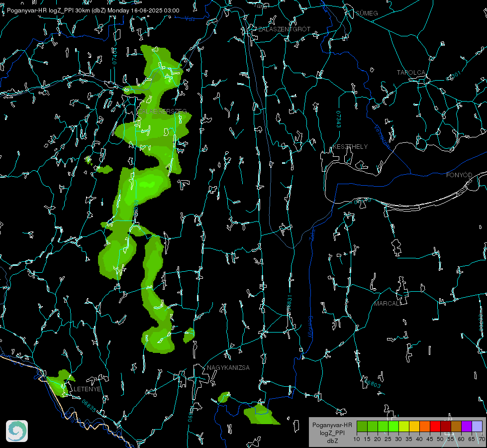The width and height of the screenshot is (487, 448).
Task: Select the 40–45 dBZ orange legend swatch
Action: 425,426
